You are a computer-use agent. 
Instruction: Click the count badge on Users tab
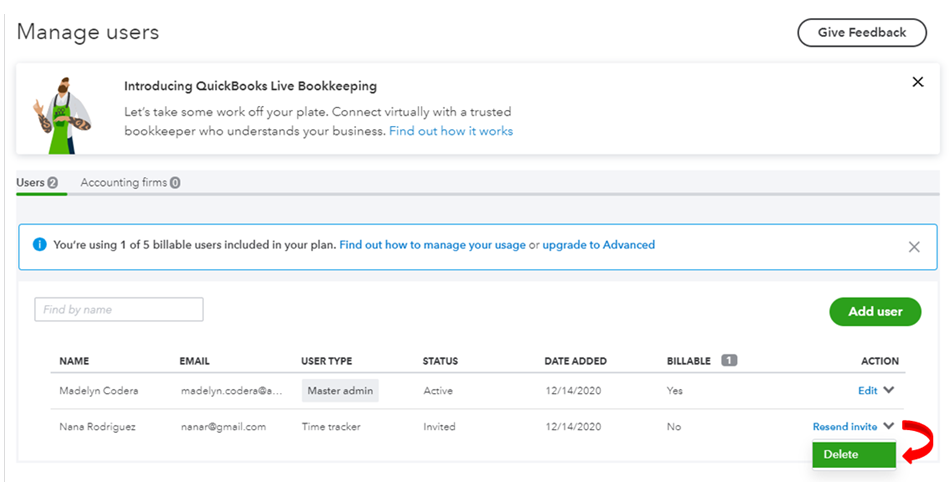point(53,183)
